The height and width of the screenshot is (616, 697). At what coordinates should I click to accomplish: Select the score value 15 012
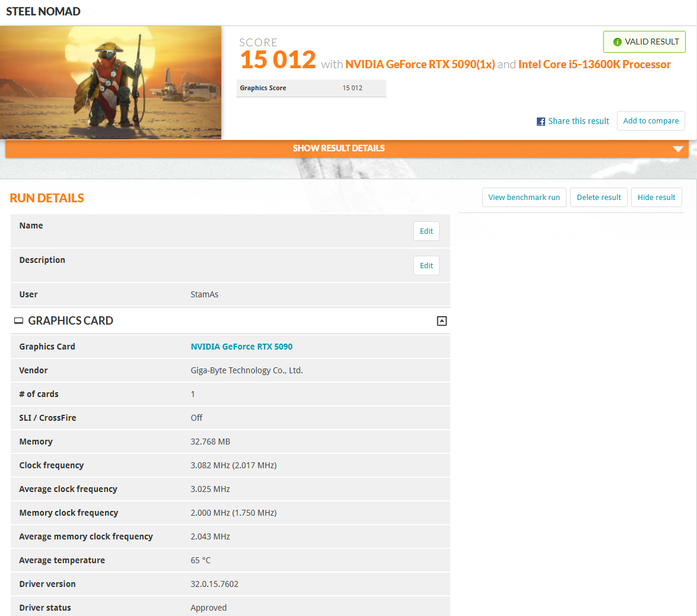coord(278,59)
